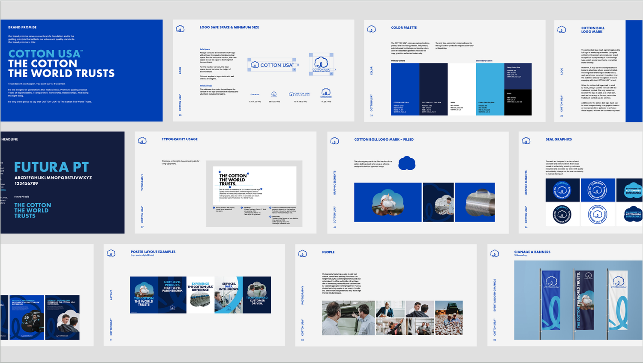Click the 'BRAND PROMISE' heading
The width and height of the screenshot is (643, 364).
22,27
